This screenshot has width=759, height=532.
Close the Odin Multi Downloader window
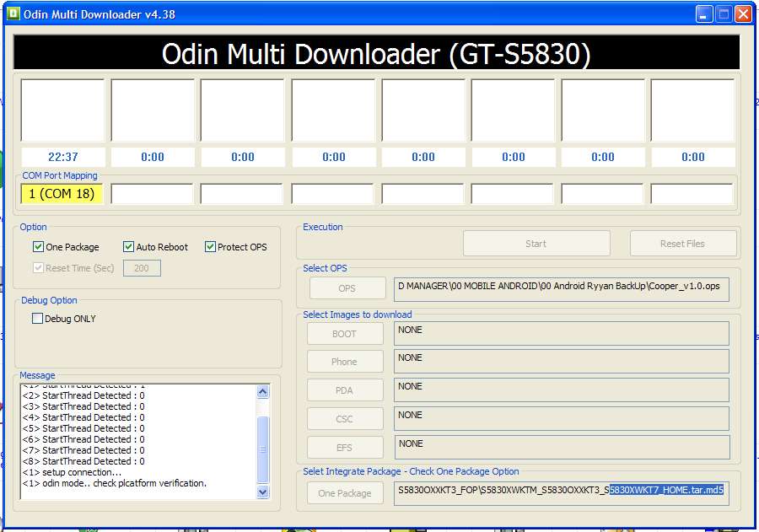743,14
